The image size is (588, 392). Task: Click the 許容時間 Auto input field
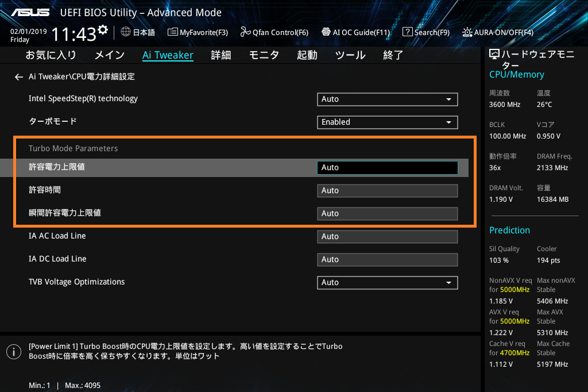click(388, 190)
